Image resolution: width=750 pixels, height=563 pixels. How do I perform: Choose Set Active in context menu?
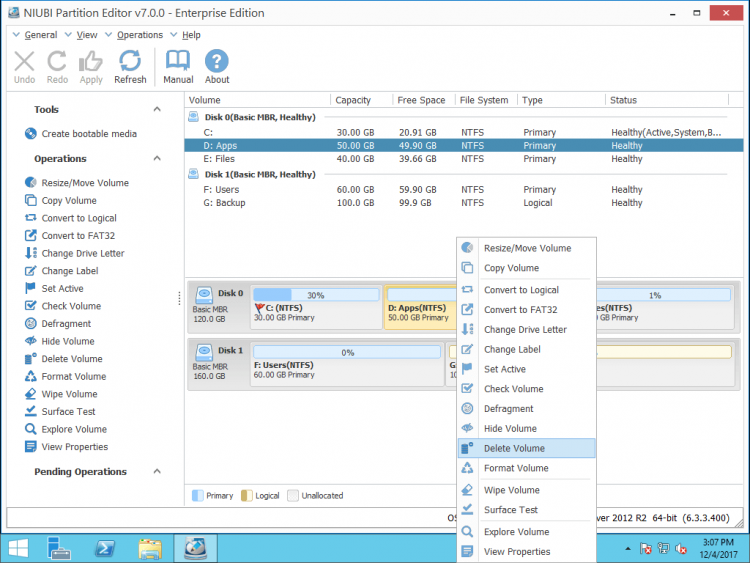pos(527,369)
